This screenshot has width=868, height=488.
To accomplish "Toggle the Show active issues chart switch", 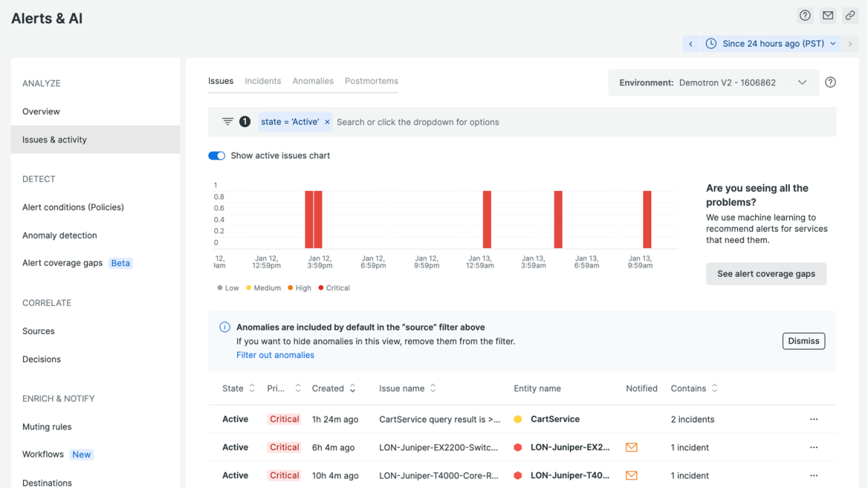I will coord(217,155).
